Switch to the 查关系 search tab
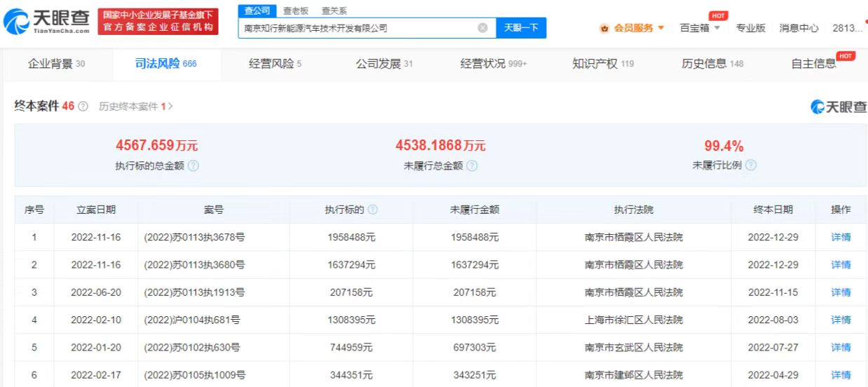Screen dimensions: 868x387 click(x=334, y=11)
